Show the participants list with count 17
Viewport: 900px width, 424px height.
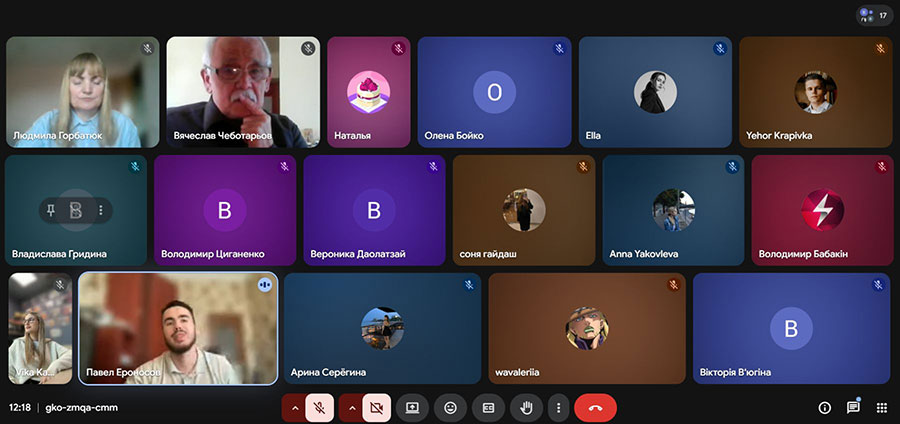[875, 15]
